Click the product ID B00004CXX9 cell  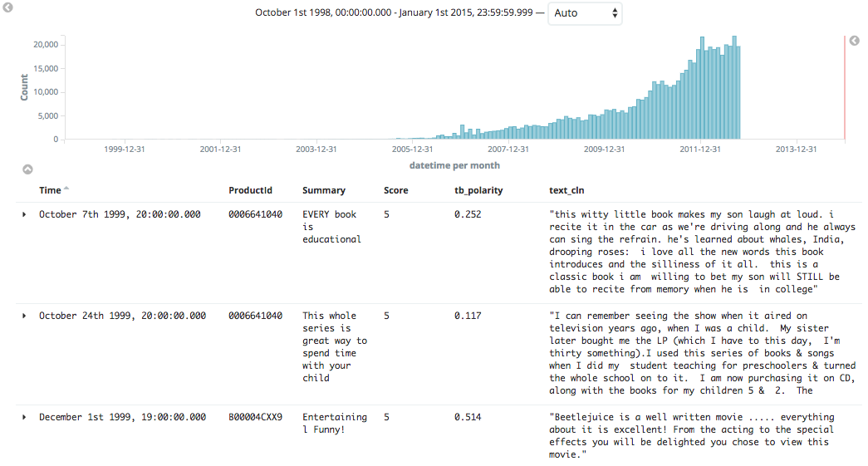click(x=255, y=417)
